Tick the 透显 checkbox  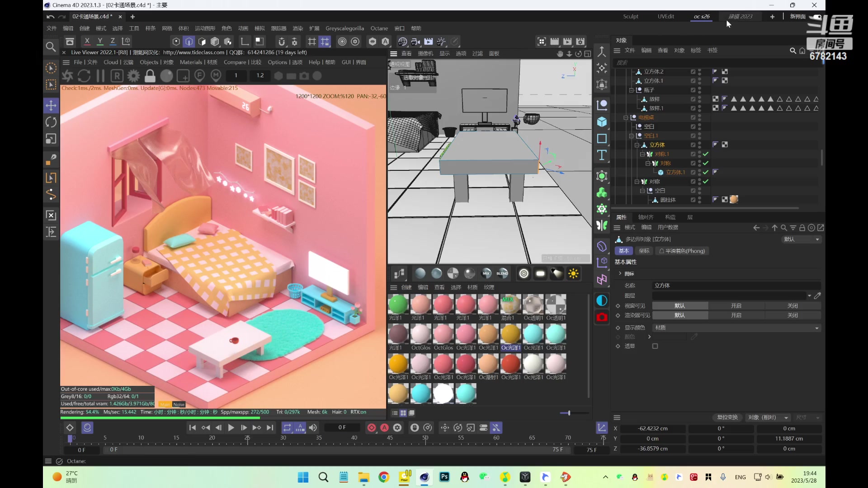[655, 346]
